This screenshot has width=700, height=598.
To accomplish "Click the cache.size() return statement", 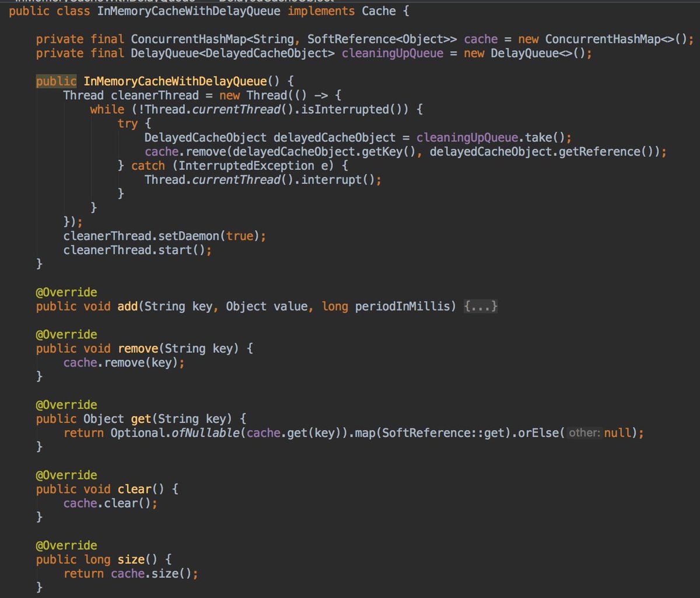I will (131, 573).
